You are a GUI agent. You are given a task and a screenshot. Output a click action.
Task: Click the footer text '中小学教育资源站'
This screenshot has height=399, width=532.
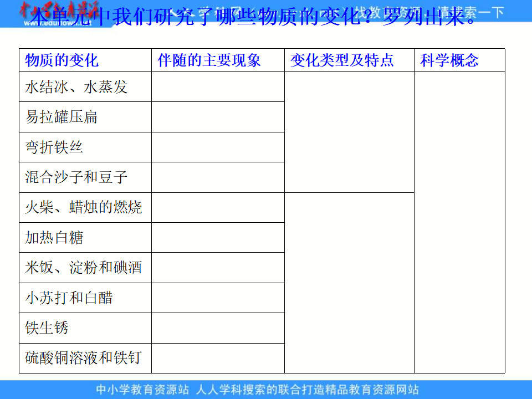click(142, 390)
